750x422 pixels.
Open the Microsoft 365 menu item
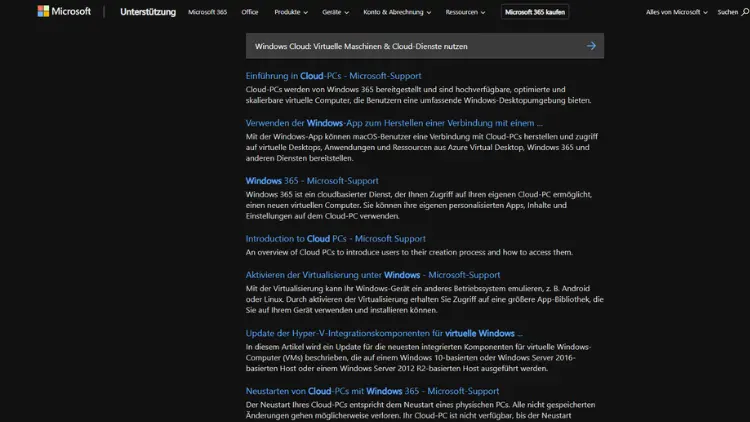tap(208, 12)
